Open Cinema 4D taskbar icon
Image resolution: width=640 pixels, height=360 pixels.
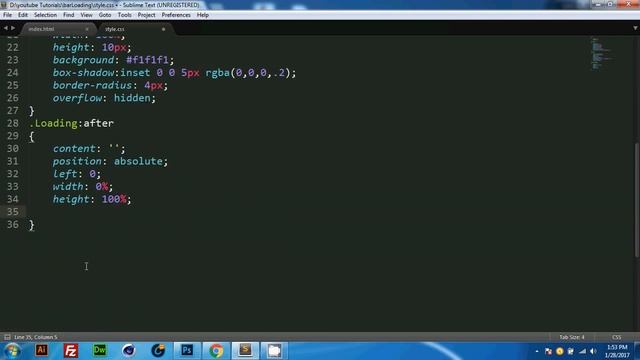[129, 350]
